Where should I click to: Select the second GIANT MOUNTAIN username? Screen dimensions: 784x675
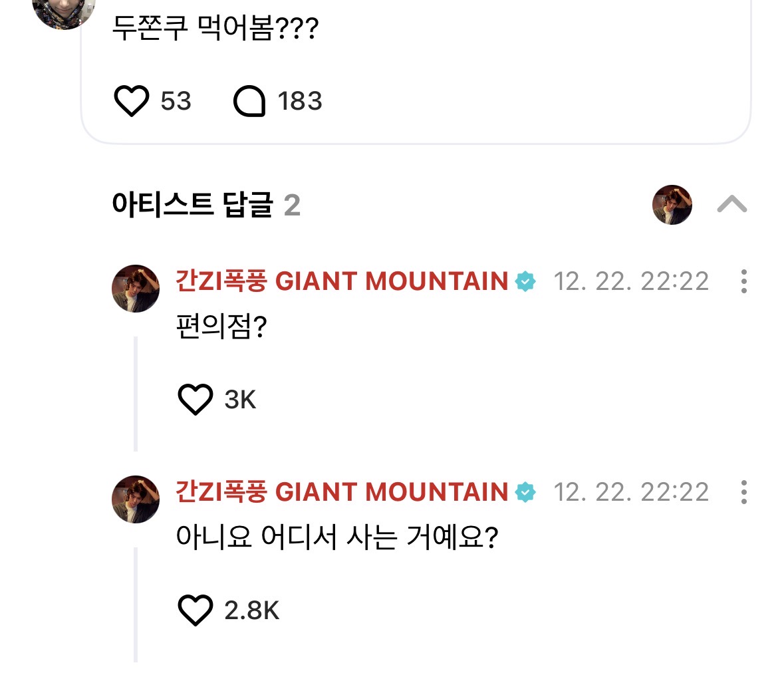coord(341,492)
